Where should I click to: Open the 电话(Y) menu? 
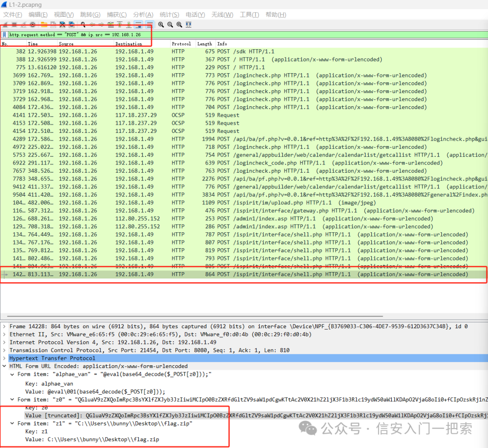pos(195,14)
